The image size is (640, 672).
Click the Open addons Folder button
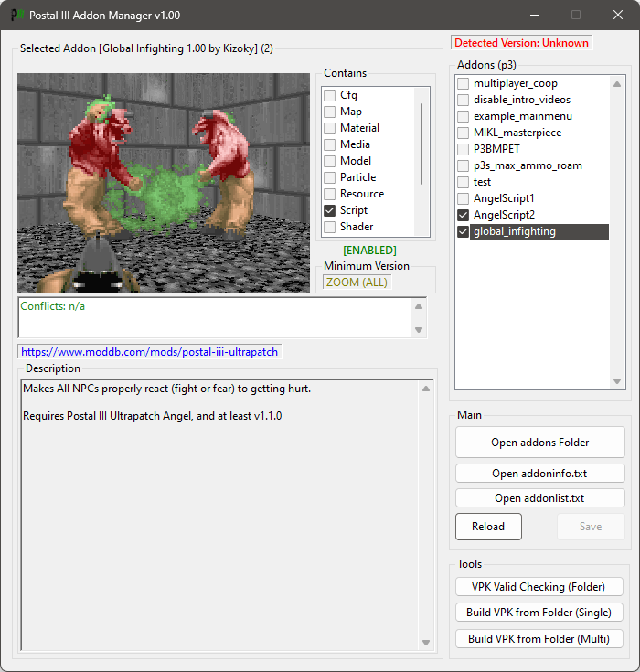click(x=540, y=443)
